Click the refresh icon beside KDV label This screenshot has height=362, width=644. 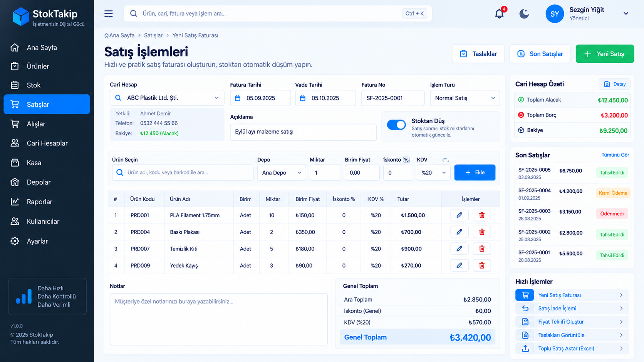point(445,160)
